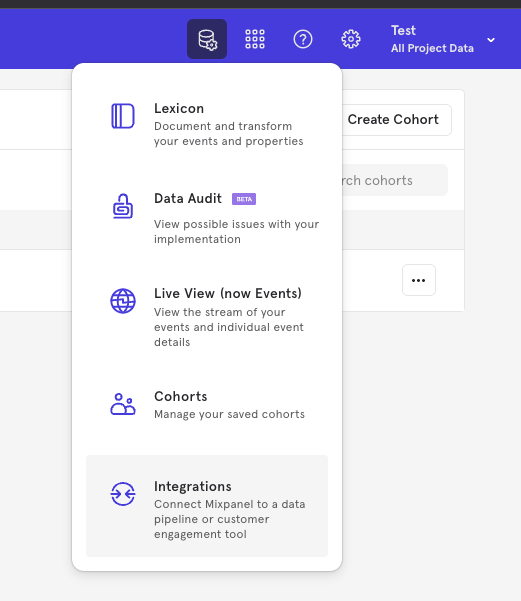Click 'Document and transform your events' description
This screenshot has height=601, width=521.
pos(228,134)
